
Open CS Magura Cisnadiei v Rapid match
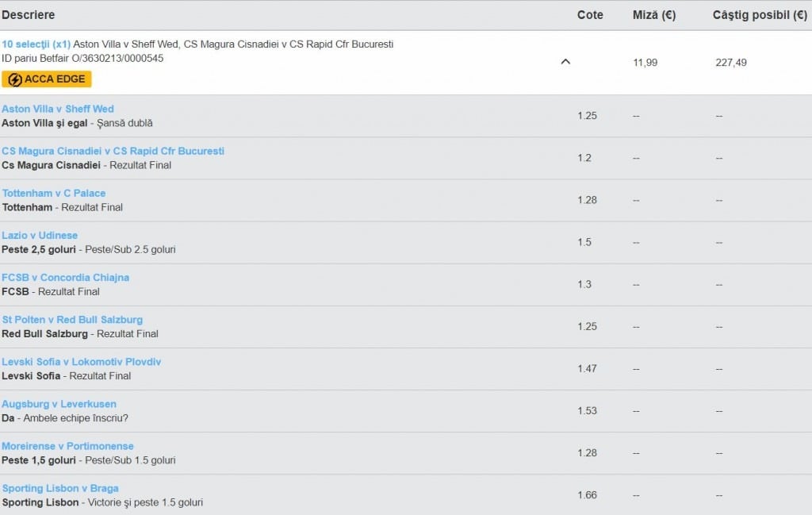[113, 151]
